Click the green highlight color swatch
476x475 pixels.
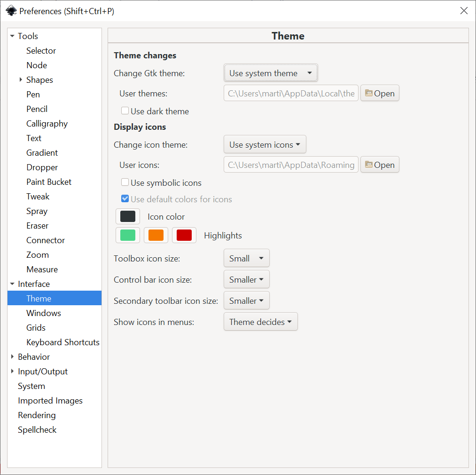click(x=128, y=235)
